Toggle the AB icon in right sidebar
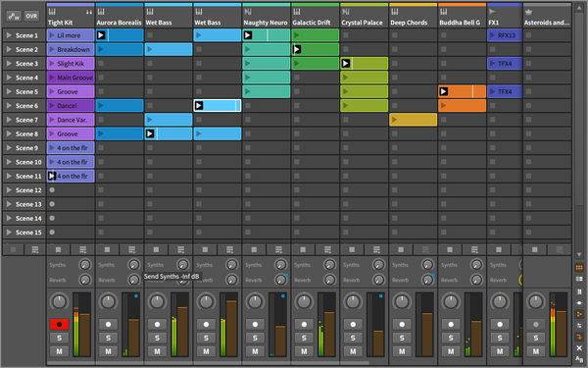This screenshot has height=368, width=588. [x=579, y=359]
